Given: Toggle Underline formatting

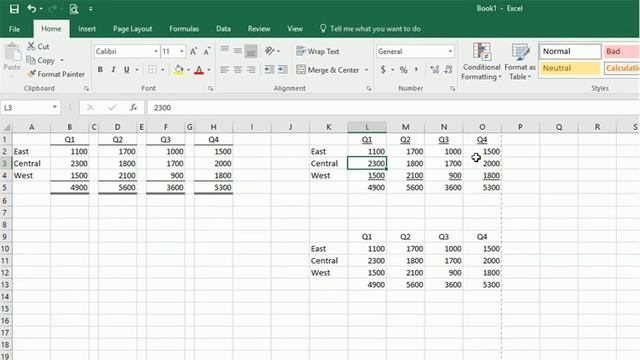Looking at the screenshot, I should click(x=127, y=70).
